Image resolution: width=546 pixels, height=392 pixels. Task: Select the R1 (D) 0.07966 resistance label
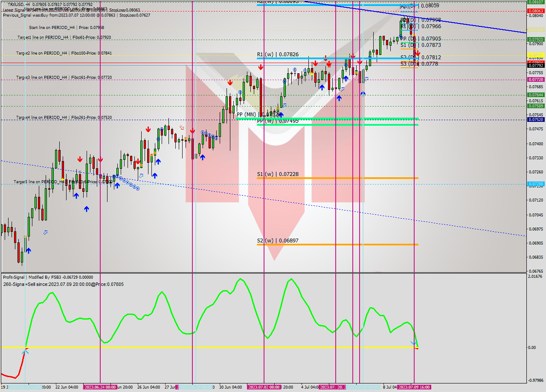tap(420, 26)
